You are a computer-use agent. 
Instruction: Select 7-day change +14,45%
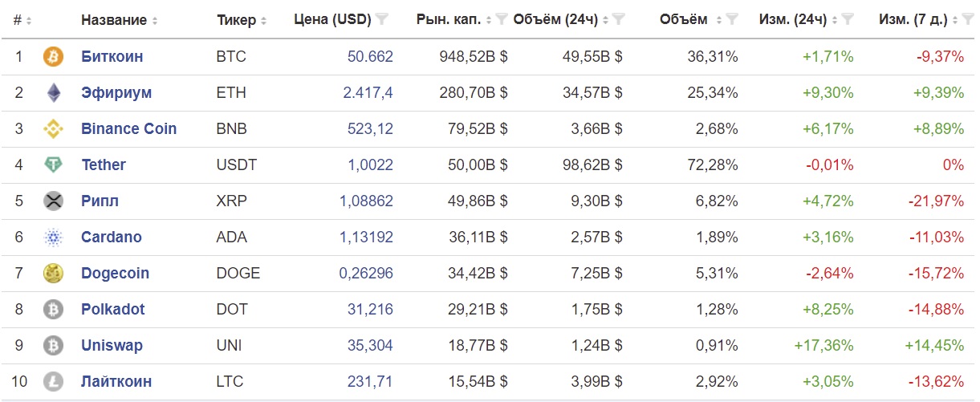click(933, 346)
